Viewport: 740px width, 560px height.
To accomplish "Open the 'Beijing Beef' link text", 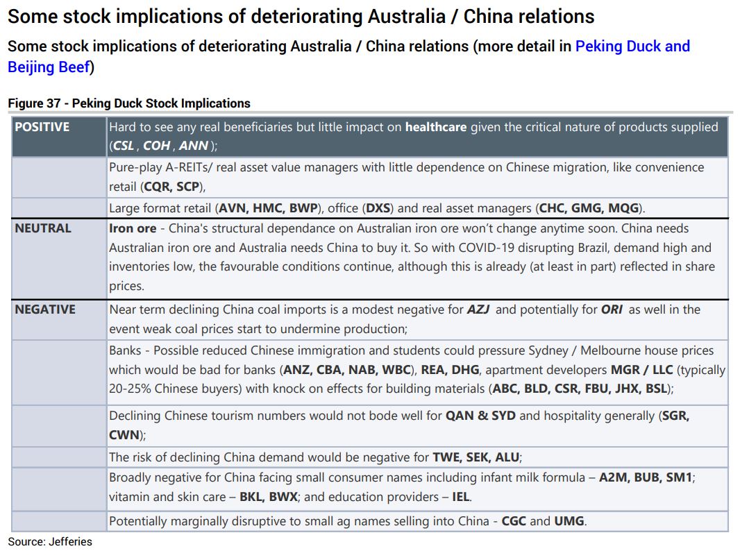I will pyautogui.click(x=49, y=67).
